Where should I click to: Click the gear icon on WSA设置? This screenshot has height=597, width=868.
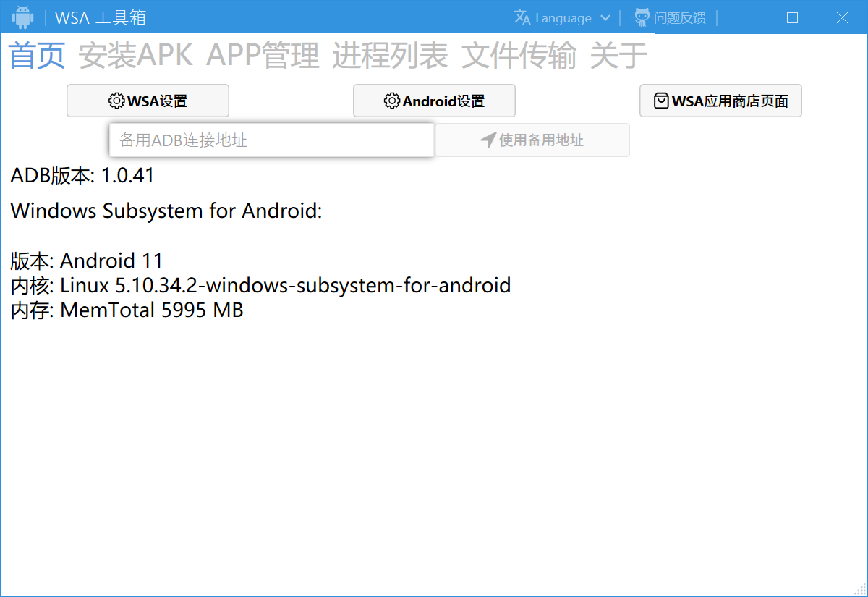tap(116, 101)
